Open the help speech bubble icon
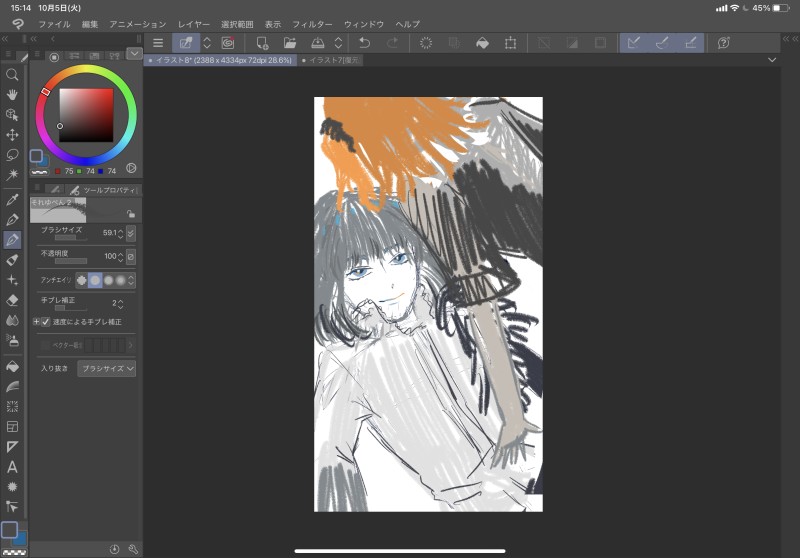800x558 pixels. point(723,43)
